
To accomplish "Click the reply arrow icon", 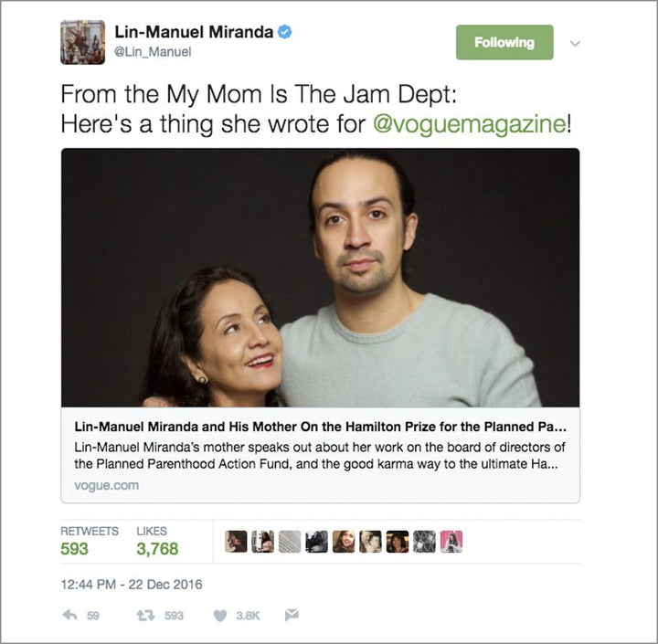I will point(69,616).
